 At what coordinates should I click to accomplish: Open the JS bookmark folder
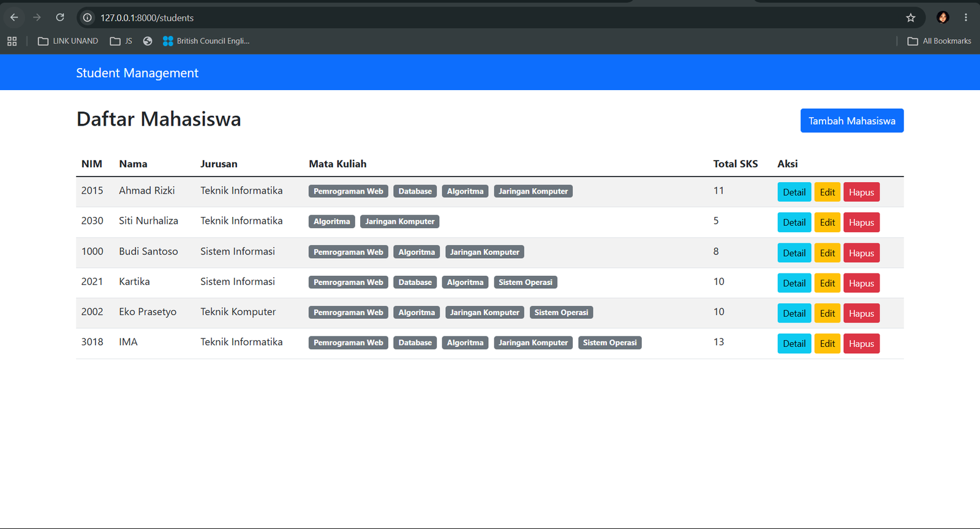(121, 41)
